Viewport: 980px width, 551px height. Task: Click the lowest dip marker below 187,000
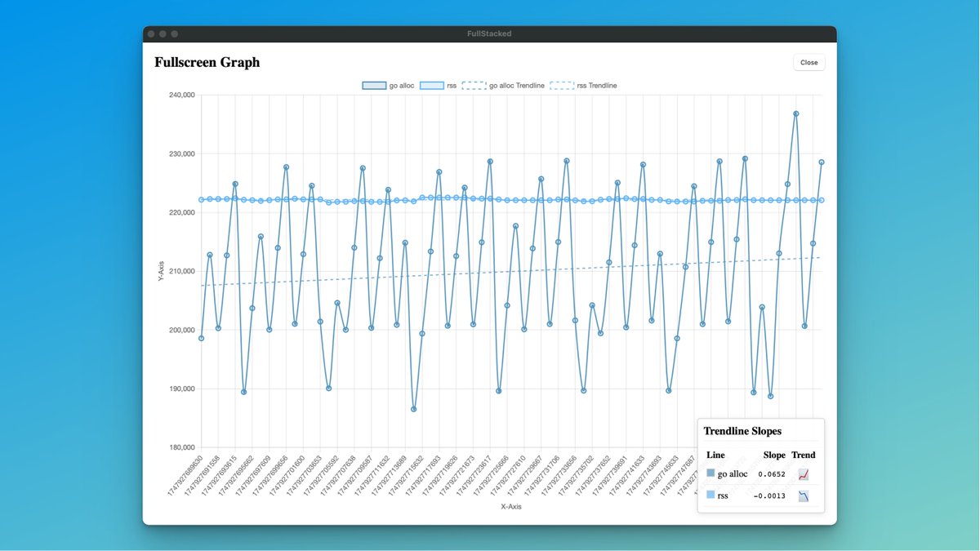(x=415, y=408)
